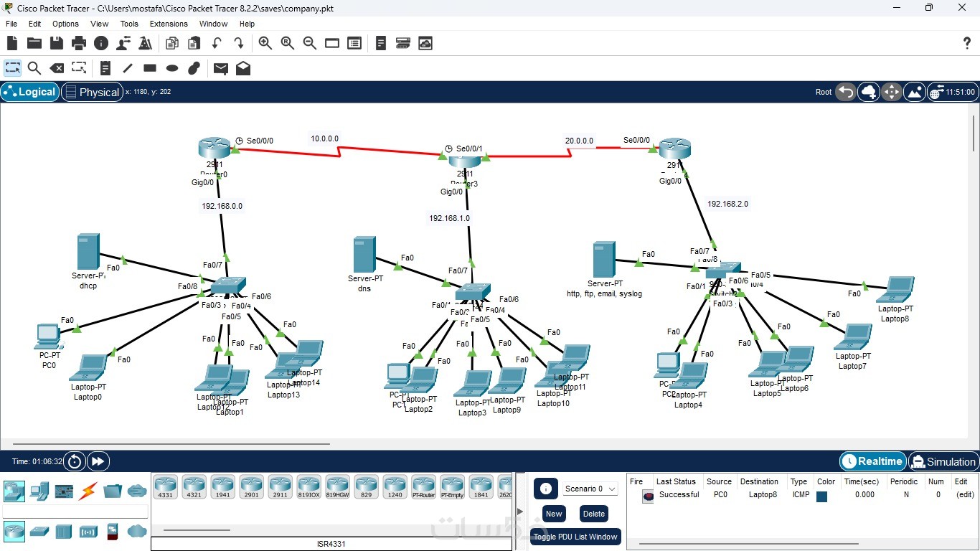Image resolution: width=980 pixels, height=551 pixels.
Task: Click Toggle PDU List Window button
Action: [x=575, y=537]
